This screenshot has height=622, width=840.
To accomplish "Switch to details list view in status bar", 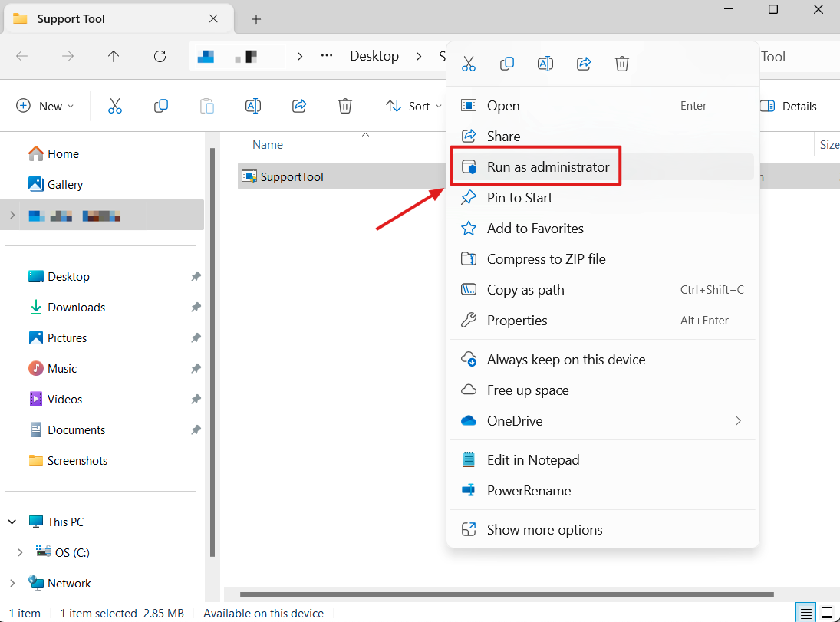I will tap(805, 613).
